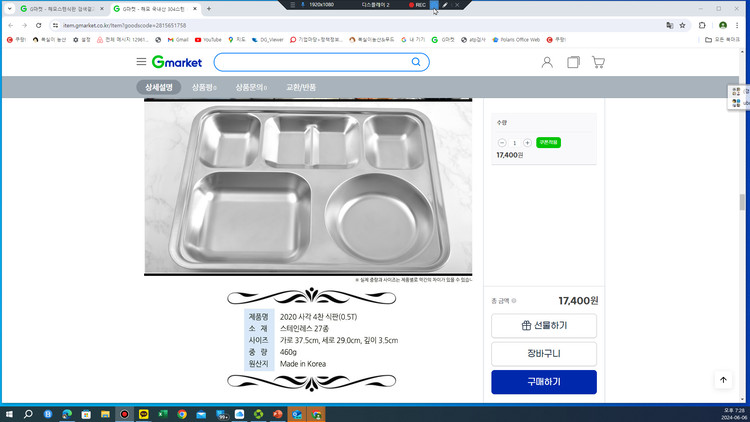Apply the green coupon button

pyautogui.click(x=548, y=143)
